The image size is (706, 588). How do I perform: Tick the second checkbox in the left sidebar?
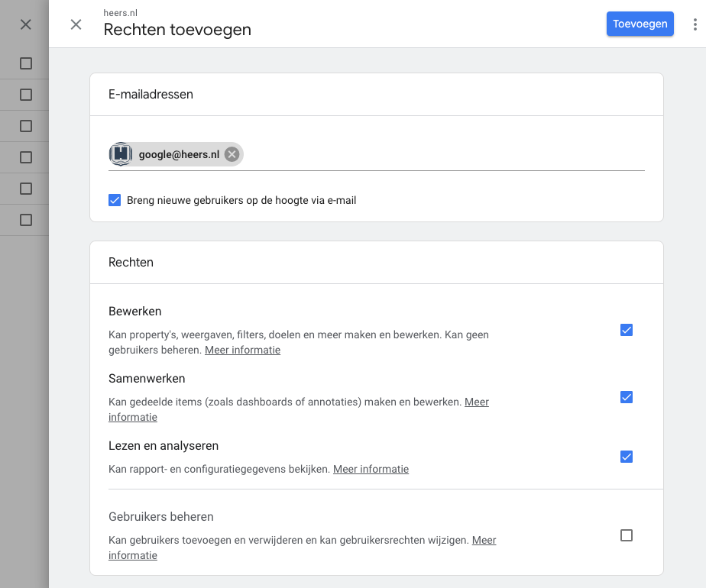[26, 95]
